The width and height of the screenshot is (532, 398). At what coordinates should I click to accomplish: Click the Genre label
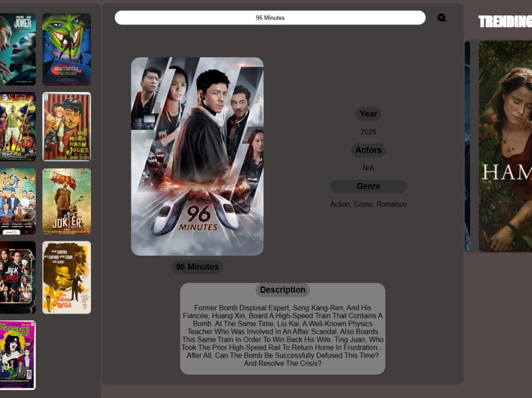[x=369, y=186]
